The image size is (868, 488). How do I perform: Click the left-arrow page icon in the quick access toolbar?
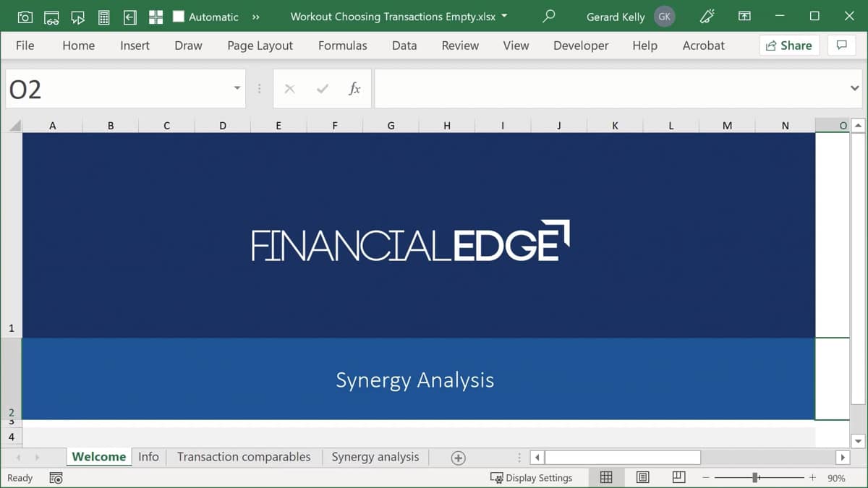tap(129, 17)
